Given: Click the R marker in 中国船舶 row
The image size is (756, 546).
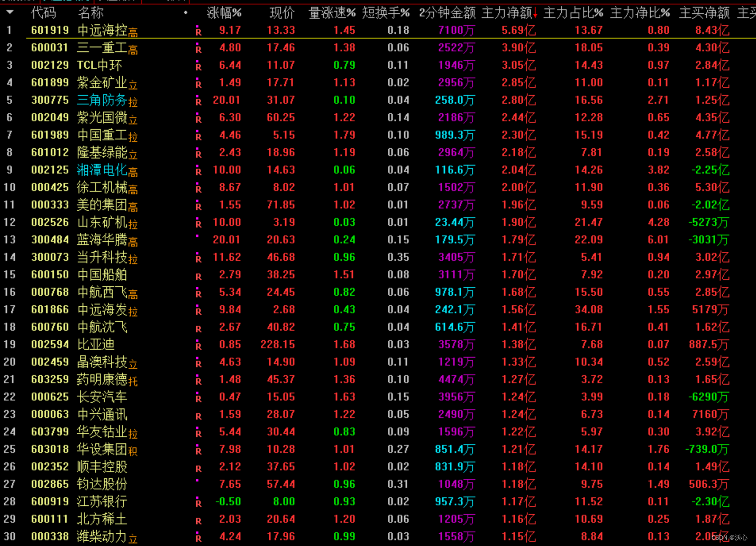Looking at the screenshot, I should click(198, 276).
